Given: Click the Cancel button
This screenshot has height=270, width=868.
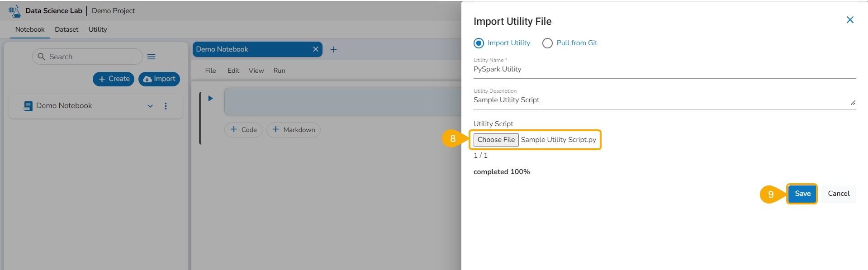Looking at the screenshot, I should pyautogui.click(x=838, y=194).
